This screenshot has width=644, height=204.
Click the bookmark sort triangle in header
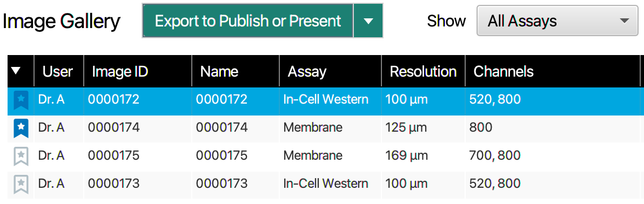click(16, 71)
